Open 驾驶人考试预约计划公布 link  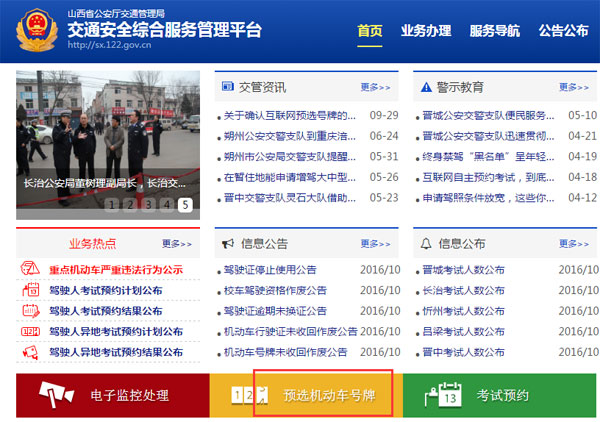point(106,290)
